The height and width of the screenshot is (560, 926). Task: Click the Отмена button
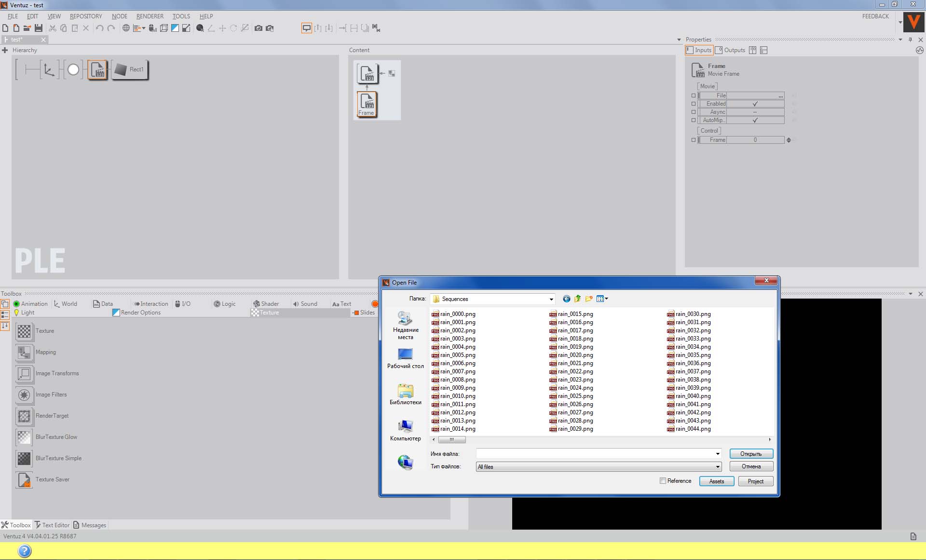[751, 466]
